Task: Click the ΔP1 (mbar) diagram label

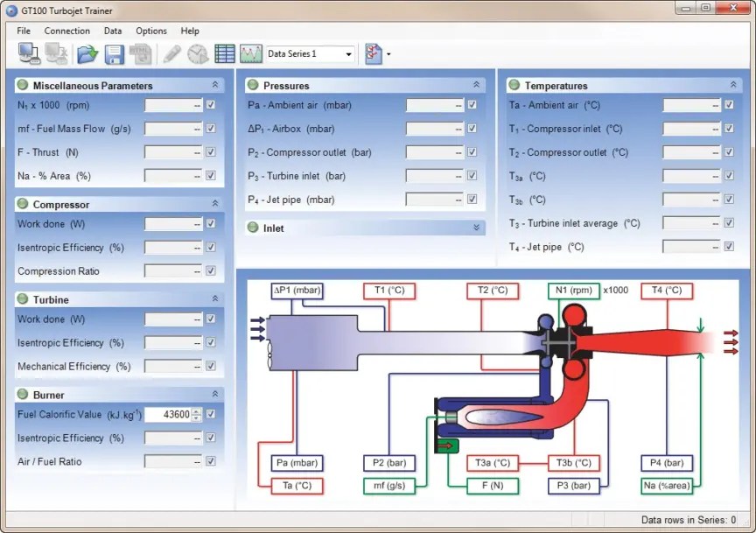Action: coord(297,291)
